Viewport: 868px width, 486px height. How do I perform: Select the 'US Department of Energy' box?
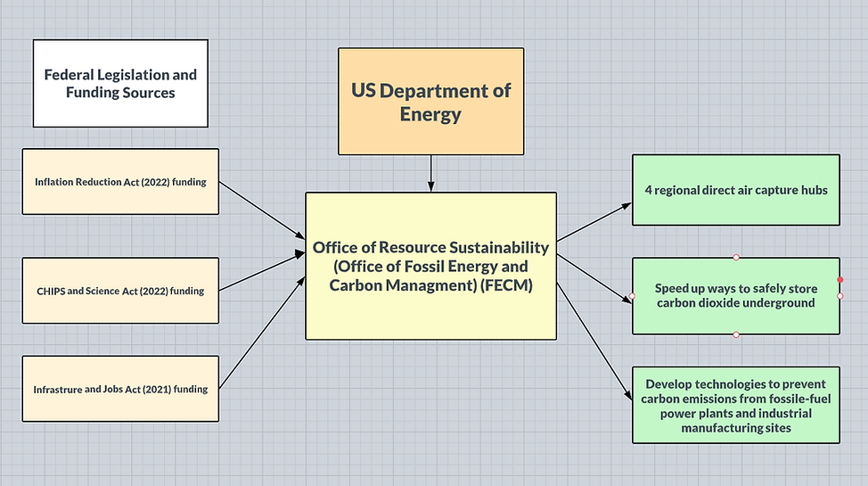[430, 102]
